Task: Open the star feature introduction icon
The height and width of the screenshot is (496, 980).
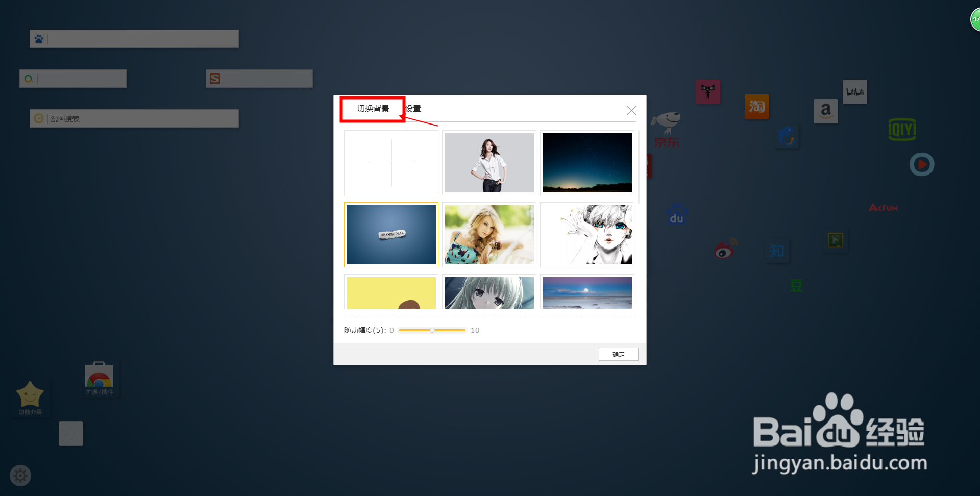Action: [30, 399]
